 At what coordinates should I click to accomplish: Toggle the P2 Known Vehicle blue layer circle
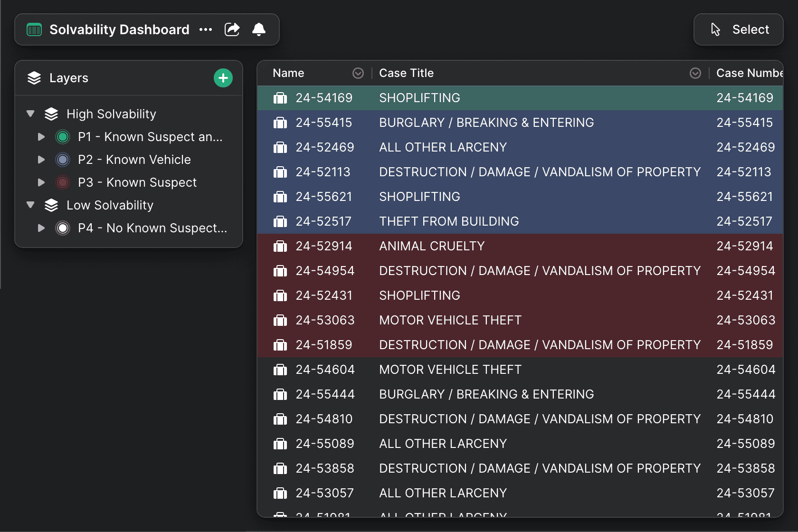coord(63,160)
